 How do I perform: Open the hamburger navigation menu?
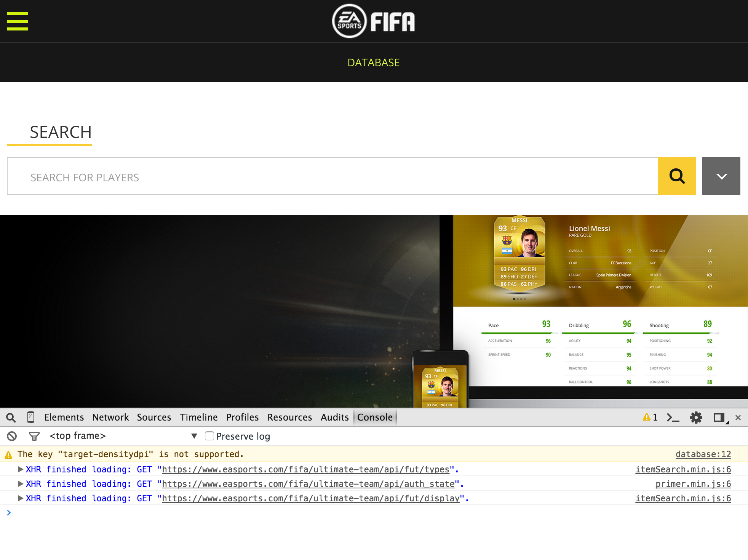pos(18,21)
